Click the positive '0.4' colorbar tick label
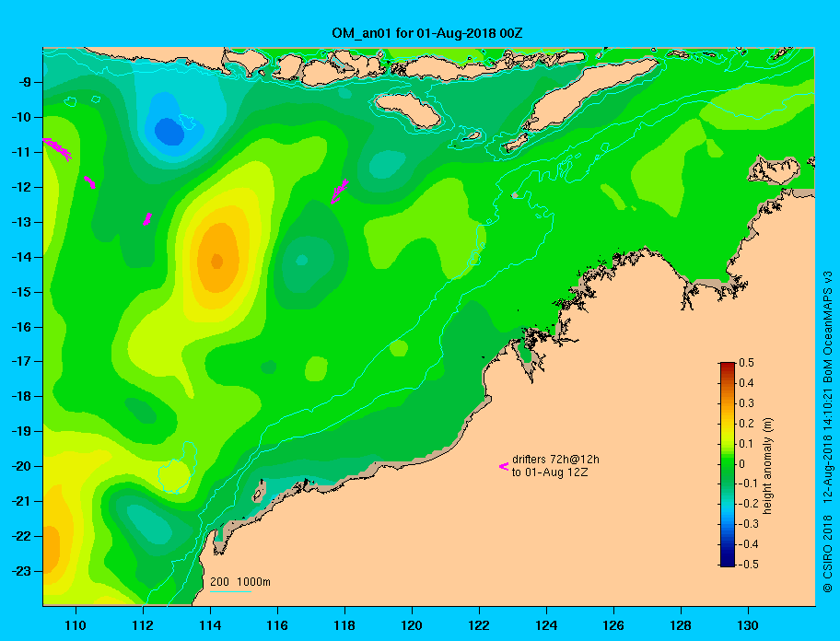Image resolution: width=840 pixels, height=641 pixels. (746, 383)
